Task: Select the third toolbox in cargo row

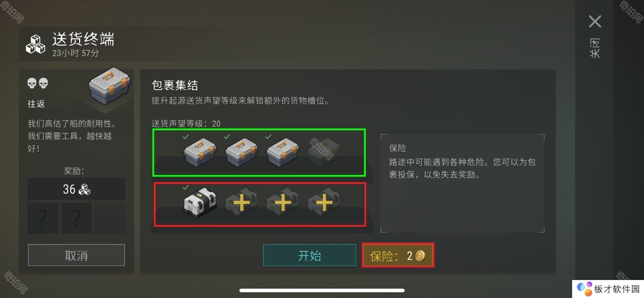Action: [282, 152]
